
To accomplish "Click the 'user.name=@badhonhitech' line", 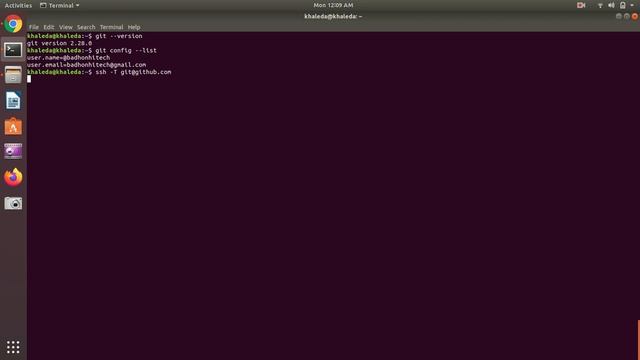I will 68,58.
